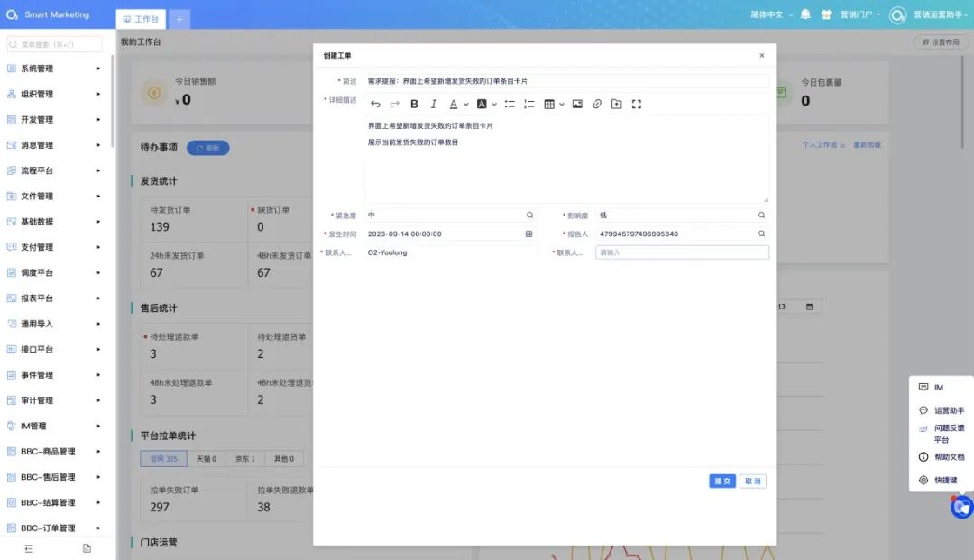
Task: Click the 提交 button
Action: click(722, 482)
